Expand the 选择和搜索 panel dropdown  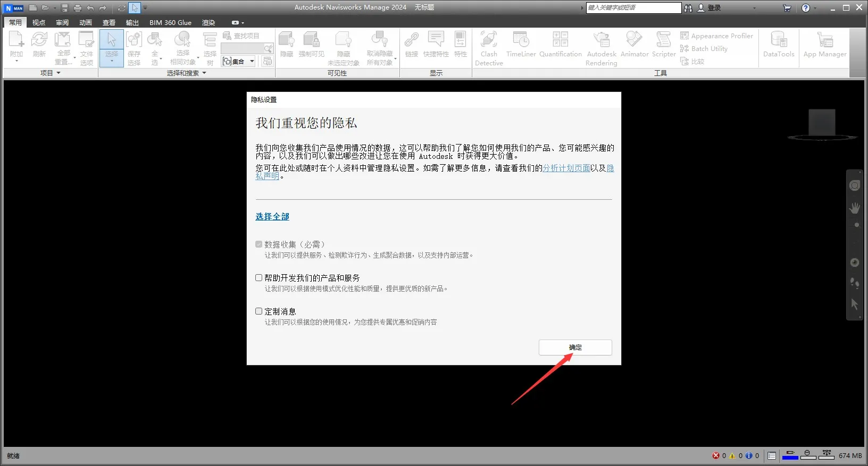[x=186, y=73]
